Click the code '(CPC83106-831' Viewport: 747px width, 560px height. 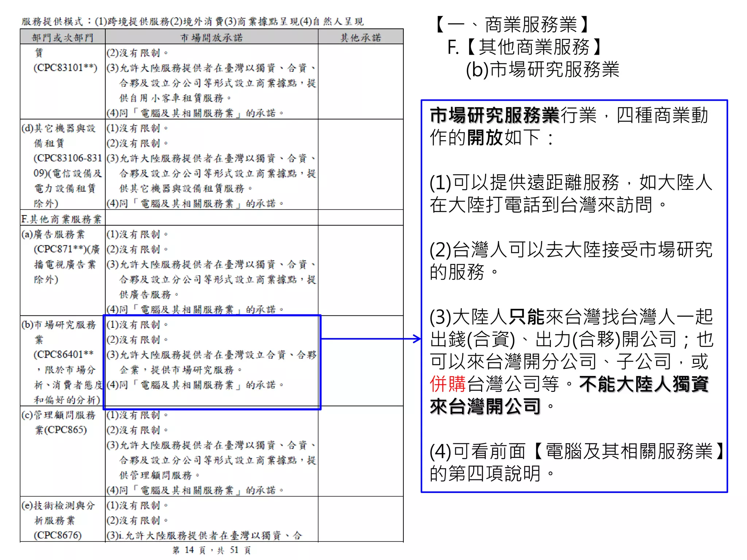point(67,158)
